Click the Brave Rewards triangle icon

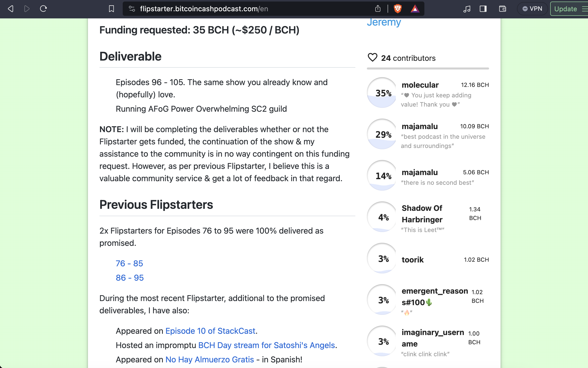[x=415, y=9]
